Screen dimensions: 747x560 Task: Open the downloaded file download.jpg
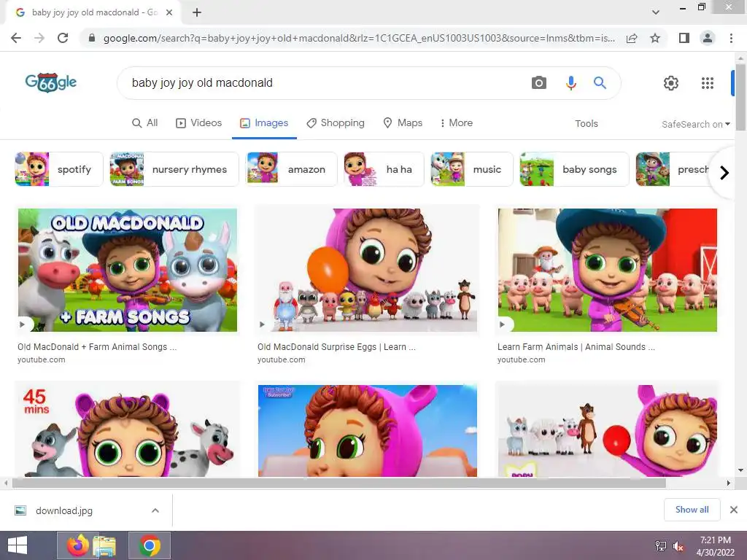coord(64,511)
